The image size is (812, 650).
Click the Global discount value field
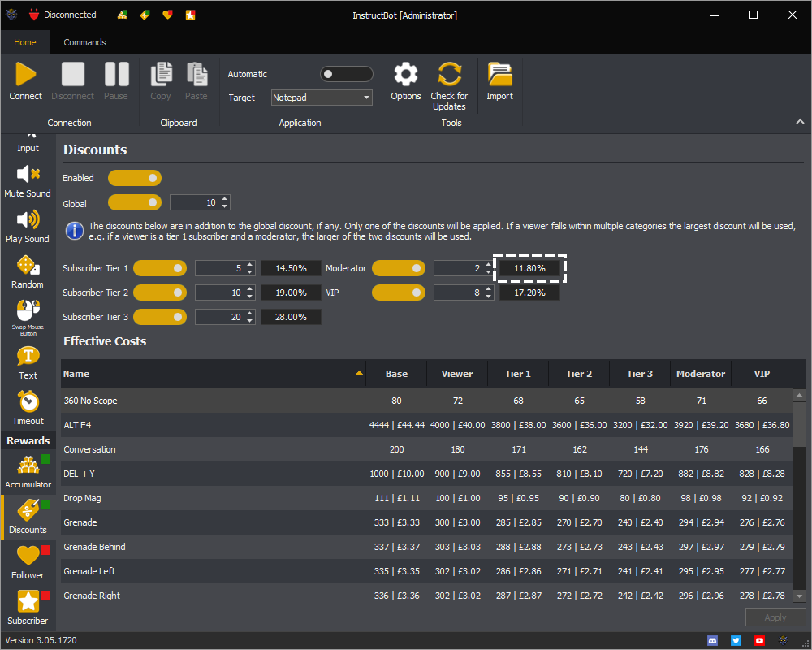(x=195, y=202)
